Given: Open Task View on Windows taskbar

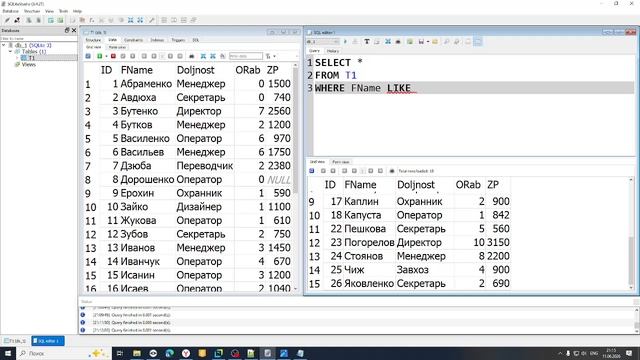Looking at the screenshot, I should pos(120,353).
